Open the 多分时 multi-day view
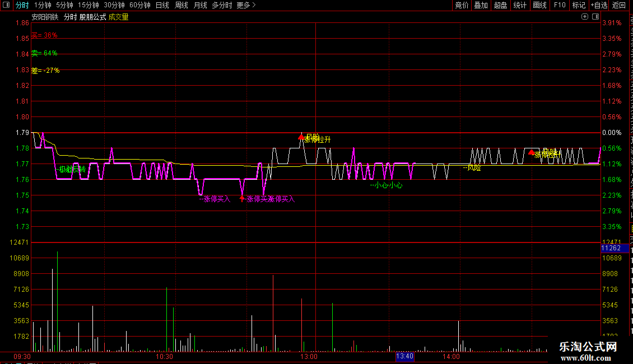Viewport: 633px width, 364px height. click(x=222, y=5)
